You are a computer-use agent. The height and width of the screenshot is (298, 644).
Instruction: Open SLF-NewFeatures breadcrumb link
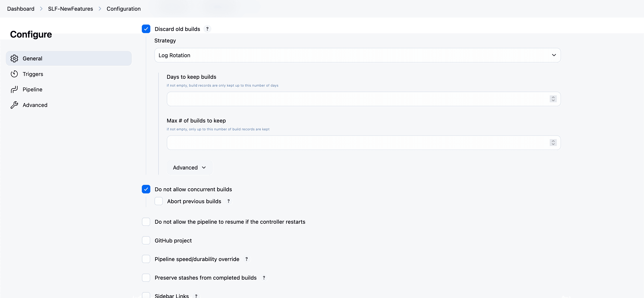click(x=71, y=9)
